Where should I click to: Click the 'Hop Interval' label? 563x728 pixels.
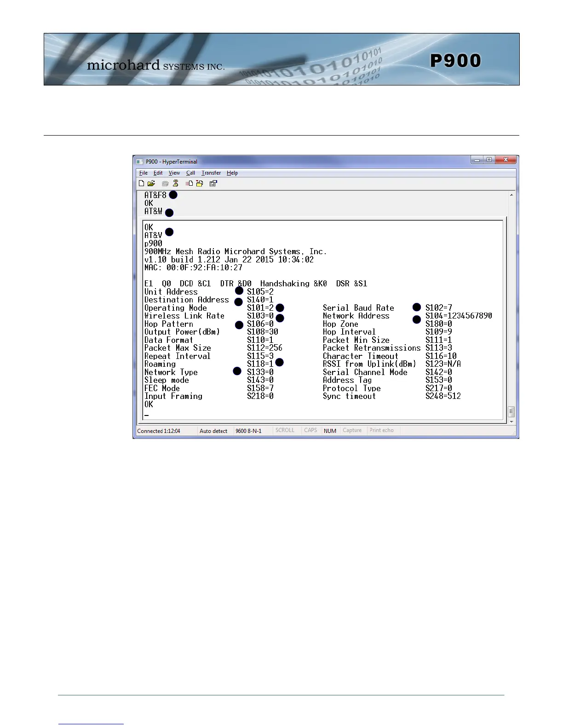click(x=349, y=332)
